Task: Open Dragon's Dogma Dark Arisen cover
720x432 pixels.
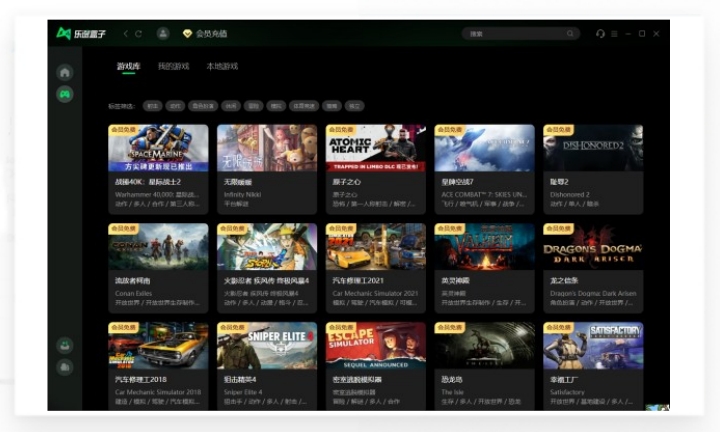Action: 593,247
